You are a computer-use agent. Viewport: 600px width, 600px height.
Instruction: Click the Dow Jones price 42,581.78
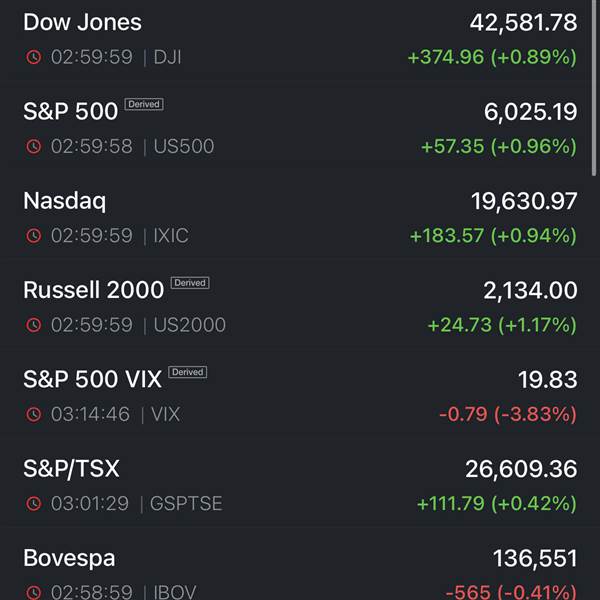pos(523,23)
